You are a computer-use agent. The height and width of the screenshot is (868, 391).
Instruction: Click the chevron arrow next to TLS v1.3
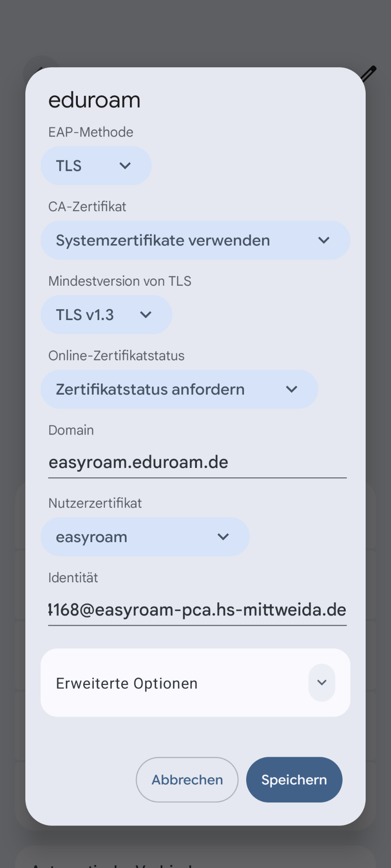point(145,315)
